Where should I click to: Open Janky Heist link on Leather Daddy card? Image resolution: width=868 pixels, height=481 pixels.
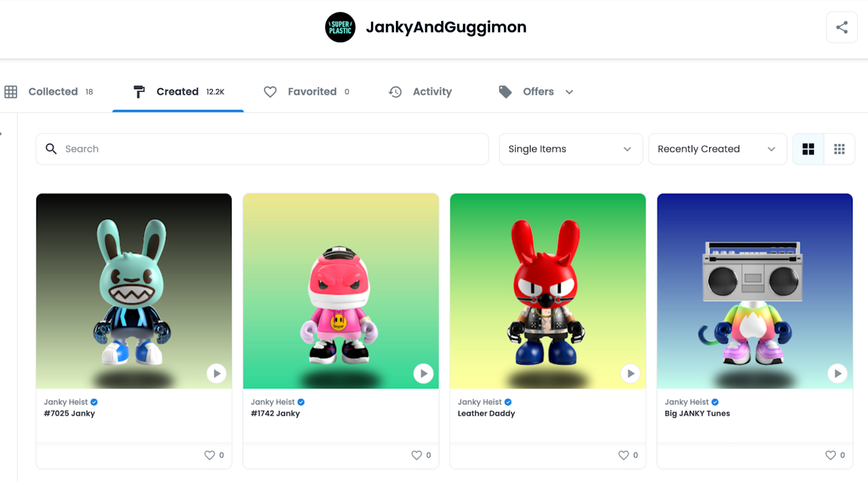click(x=479, y=402)
